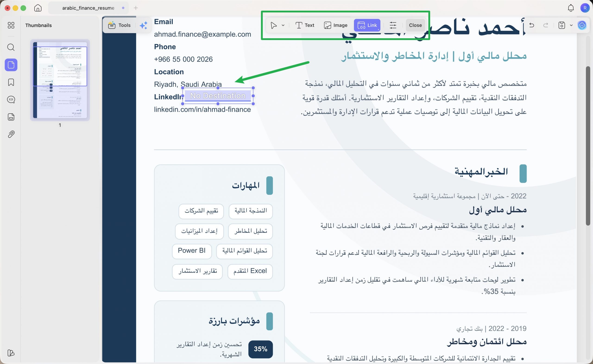Click the Close button in edit toolbar

[x=415, y=25]
